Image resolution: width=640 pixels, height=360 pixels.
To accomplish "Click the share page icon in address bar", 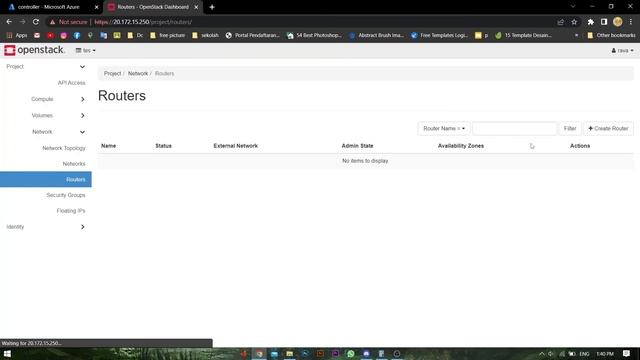I will click(560, 22).
